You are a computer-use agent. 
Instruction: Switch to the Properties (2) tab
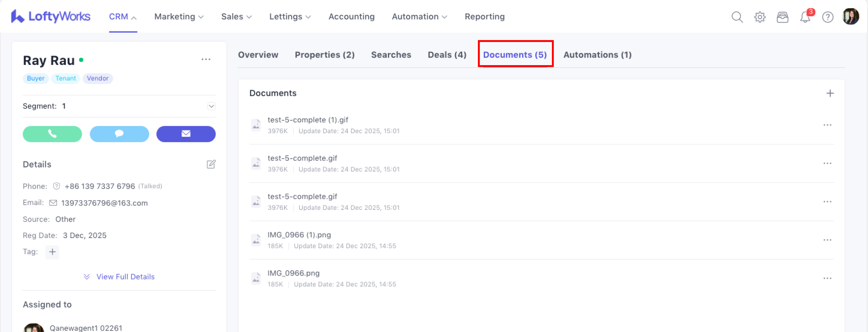(x=325, y=55)
